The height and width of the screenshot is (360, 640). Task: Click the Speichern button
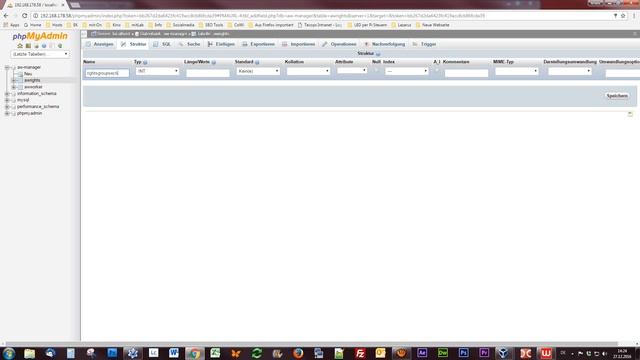coord(617,96)
